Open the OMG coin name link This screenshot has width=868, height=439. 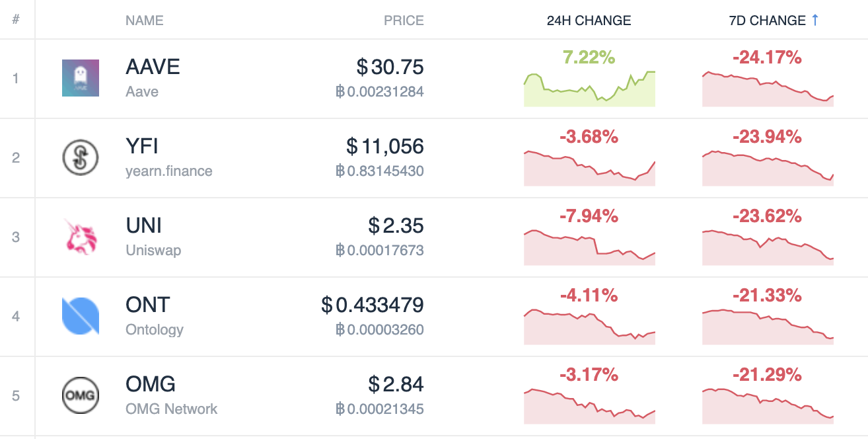[x=151, y=384]
